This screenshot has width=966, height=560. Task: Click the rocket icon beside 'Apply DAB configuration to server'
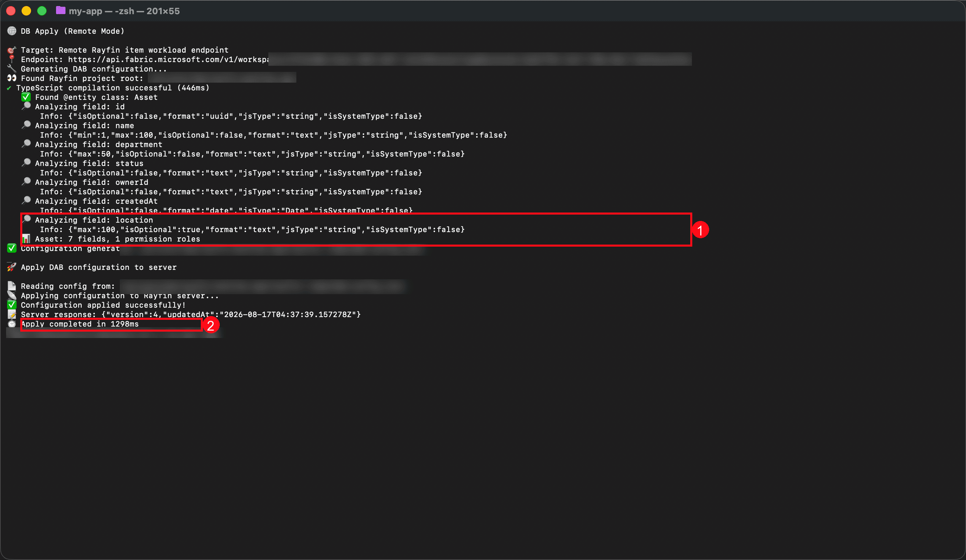coord(12,267)
